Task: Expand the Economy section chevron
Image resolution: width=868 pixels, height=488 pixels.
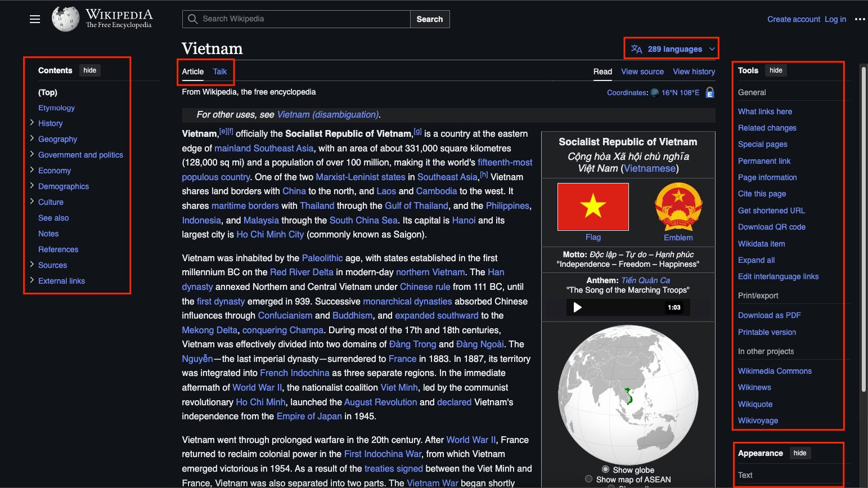Action: coord(32,169)
